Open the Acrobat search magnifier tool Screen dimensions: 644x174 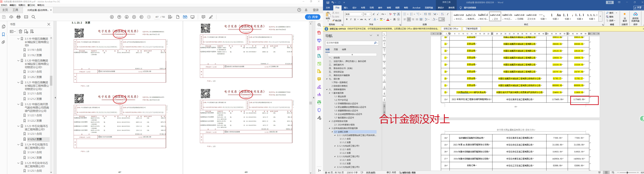(34, 17)
